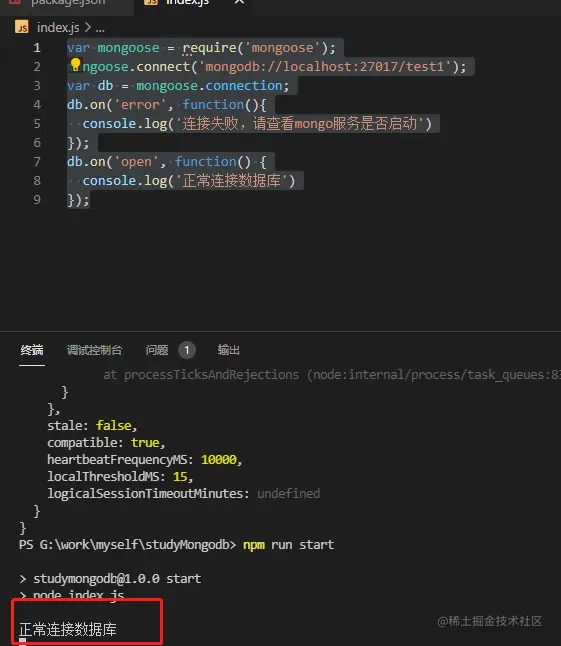This screenshot has width=561, height=646.
Task: Click the '正常连接数据库' string on line 8
Action: pyautogui.click(x=231, y=180)
